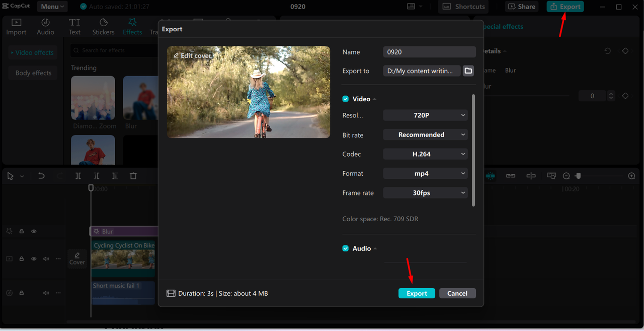This screenshot has height=331, width=644.
Task: Click the Share button in title bar
Action: (x=521, y=7)
